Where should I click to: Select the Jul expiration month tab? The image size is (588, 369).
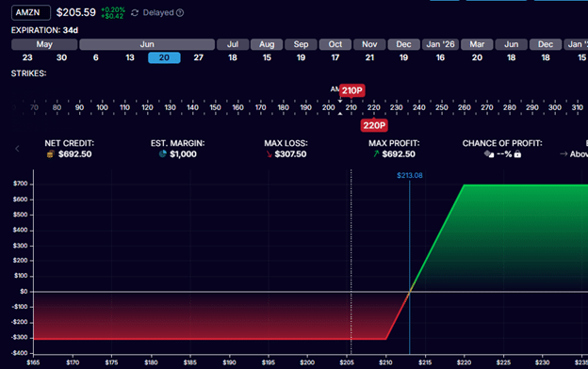pos(233,44)
